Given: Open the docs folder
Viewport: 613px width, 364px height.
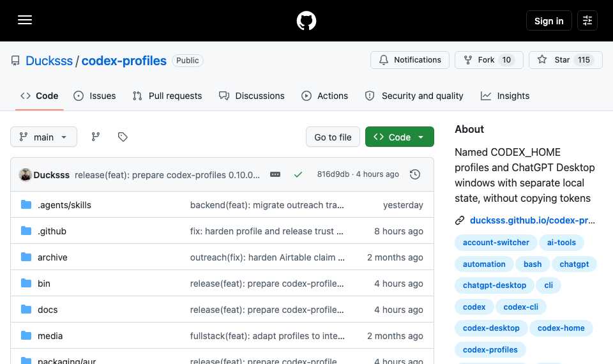Looking at the screenshot, I should pyautogui.click(x=48, y=310).
